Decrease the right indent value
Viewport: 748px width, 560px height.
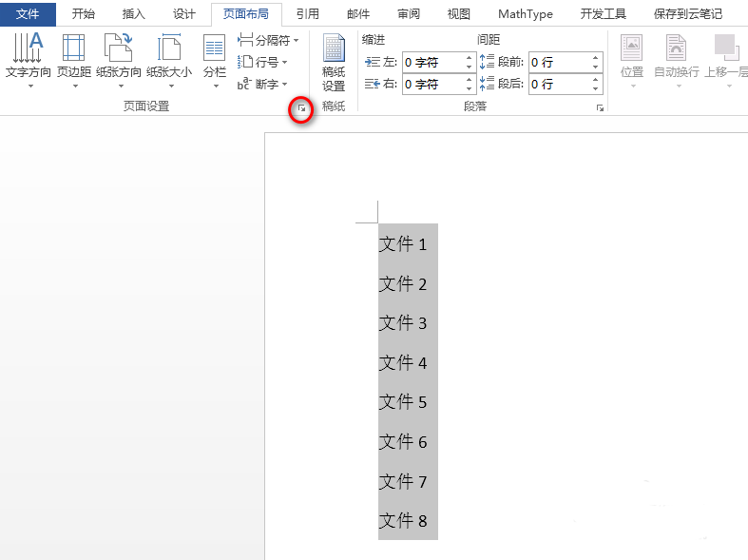click(x=470, y=88)
